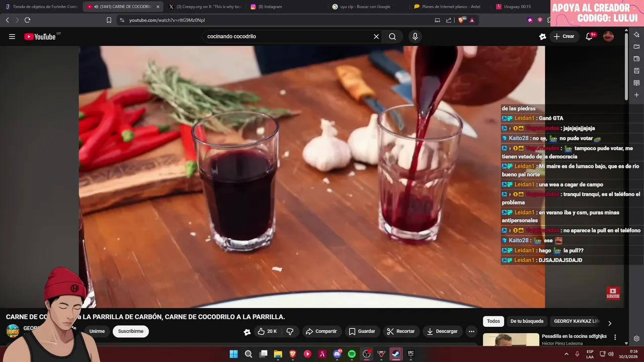The width and height of the screenshot is (644, 362).
Task: Click the magnifier search button
Action: point(392,36)
